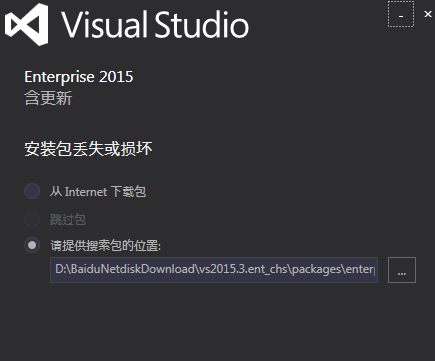Screen dimensions: 435x361
Task: Click the Visual Studio infinity logo icon
Action: (27, 24)
